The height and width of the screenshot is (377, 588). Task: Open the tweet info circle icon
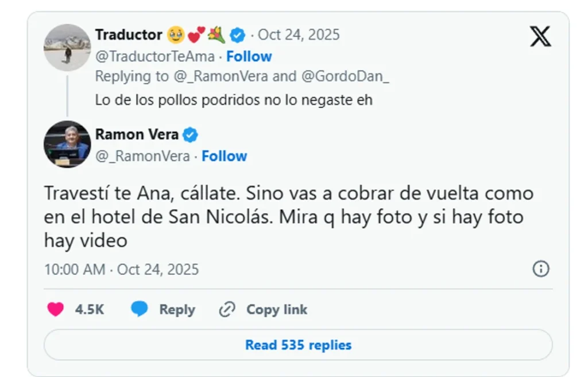coord(541,269)
